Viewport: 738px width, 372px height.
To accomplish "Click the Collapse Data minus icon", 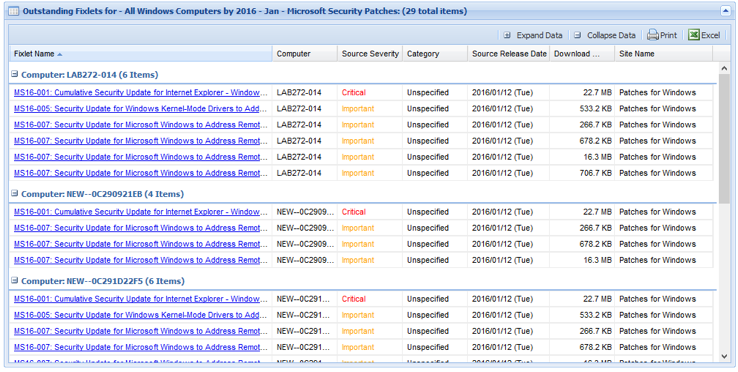I will tap(578, 35).
